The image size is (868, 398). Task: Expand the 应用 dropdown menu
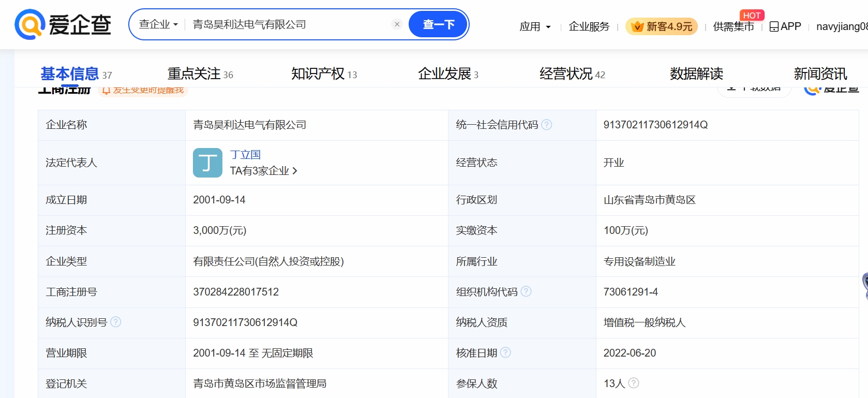tap(535, 26)
